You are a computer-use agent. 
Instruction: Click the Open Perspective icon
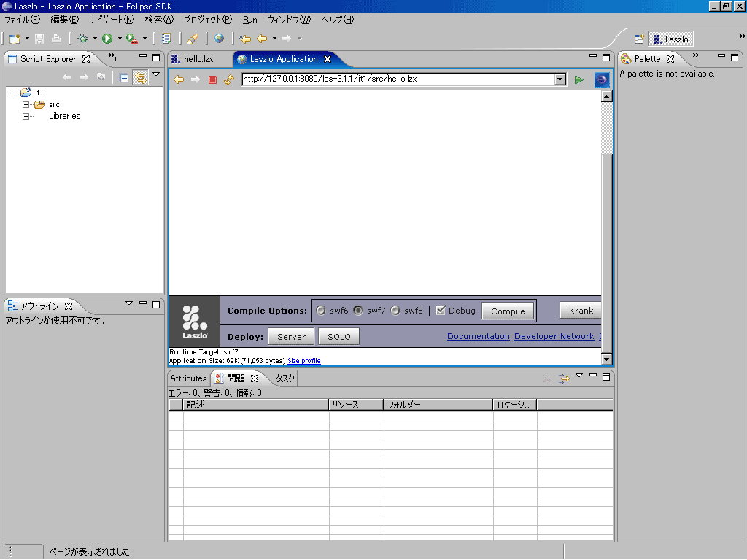tap(639, 39)
